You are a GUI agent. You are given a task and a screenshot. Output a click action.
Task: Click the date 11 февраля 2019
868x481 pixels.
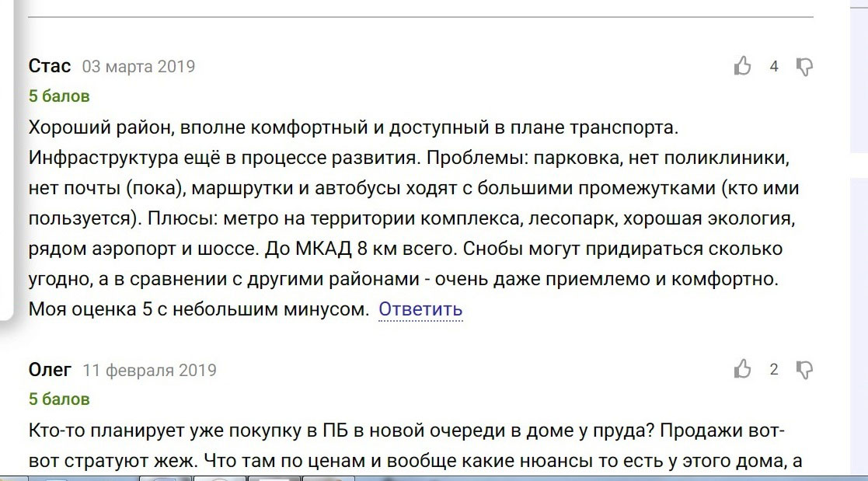pyautogui.click(x=149, y=370)
